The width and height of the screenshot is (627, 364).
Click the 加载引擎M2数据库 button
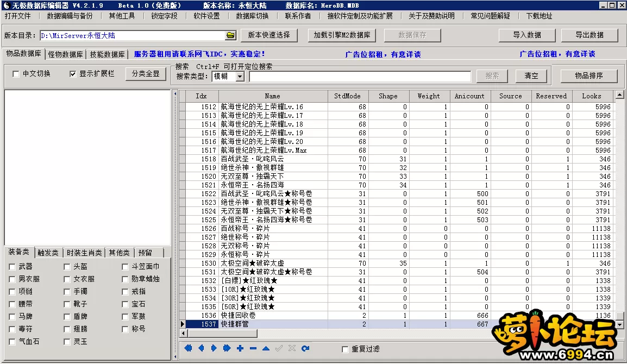point(342,35)
